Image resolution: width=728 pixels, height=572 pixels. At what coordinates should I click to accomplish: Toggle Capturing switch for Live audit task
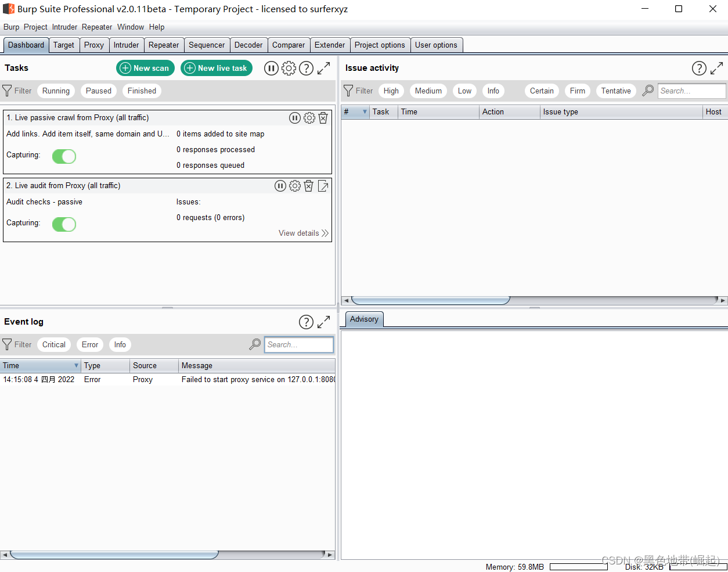pos(64,224)
